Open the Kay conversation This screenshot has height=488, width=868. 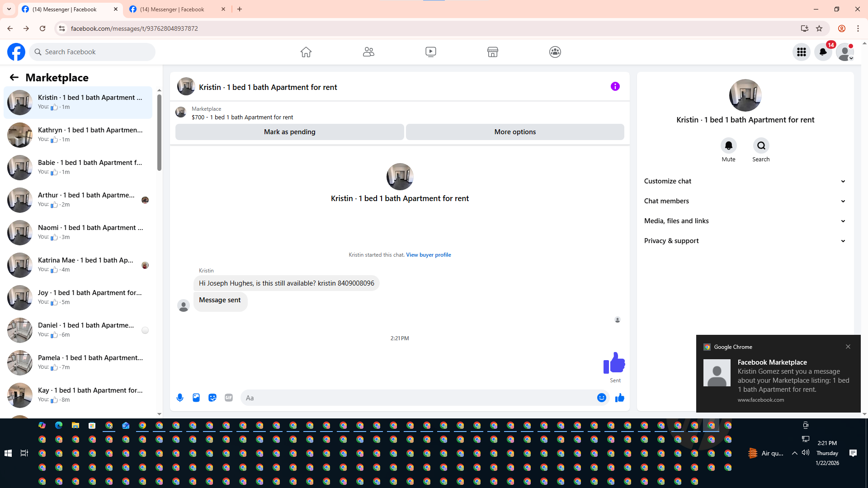pyautogui.click(x=78, y=395)
